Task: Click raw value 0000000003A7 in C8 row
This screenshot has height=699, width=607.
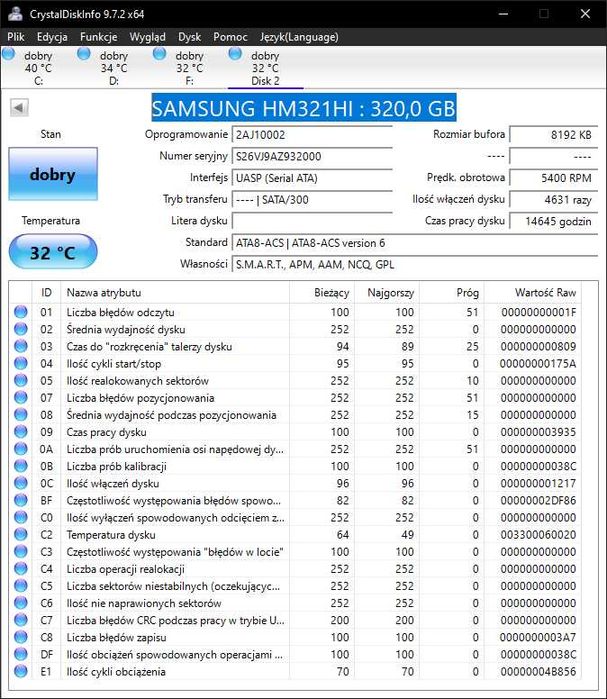Action: point(538,637)
